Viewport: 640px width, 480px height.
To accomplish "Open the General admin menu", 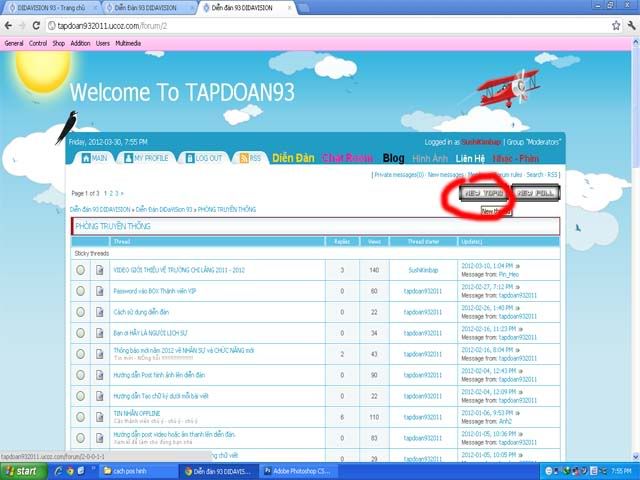I will (x=14, y=43).
